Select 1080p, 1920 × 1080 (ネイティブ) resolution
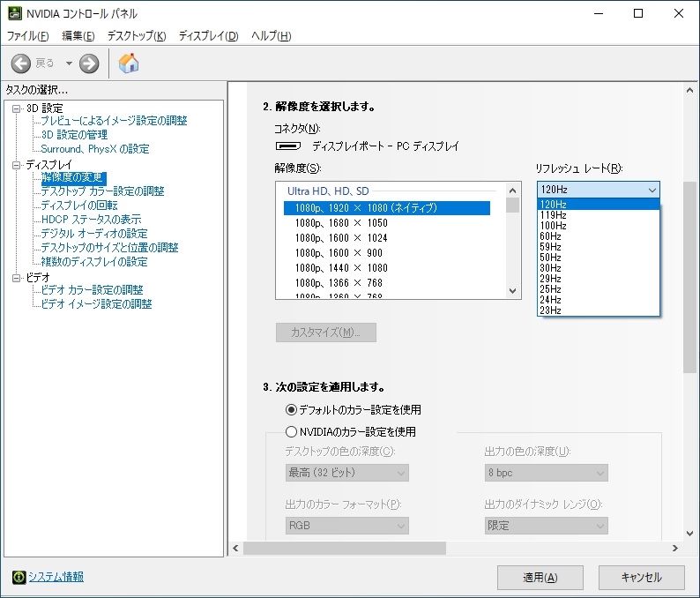Viewport: 700px width, 598px height. coord(387,208)
